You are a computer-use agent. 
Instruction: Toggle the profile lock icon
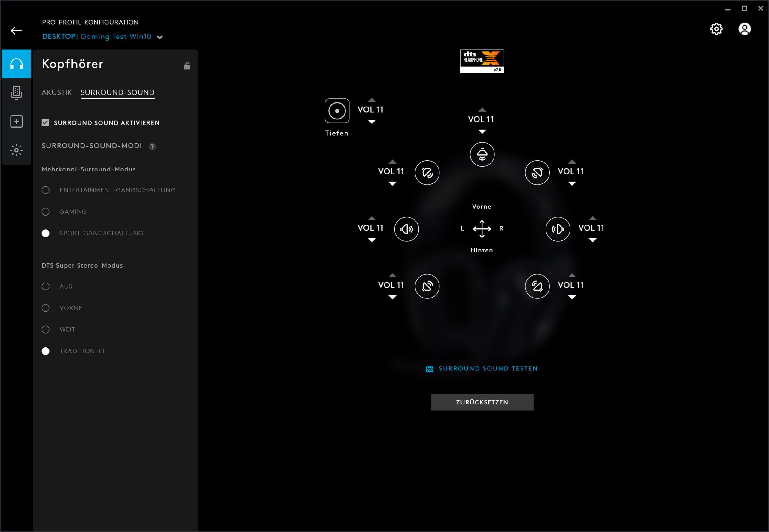coord(187,66)
